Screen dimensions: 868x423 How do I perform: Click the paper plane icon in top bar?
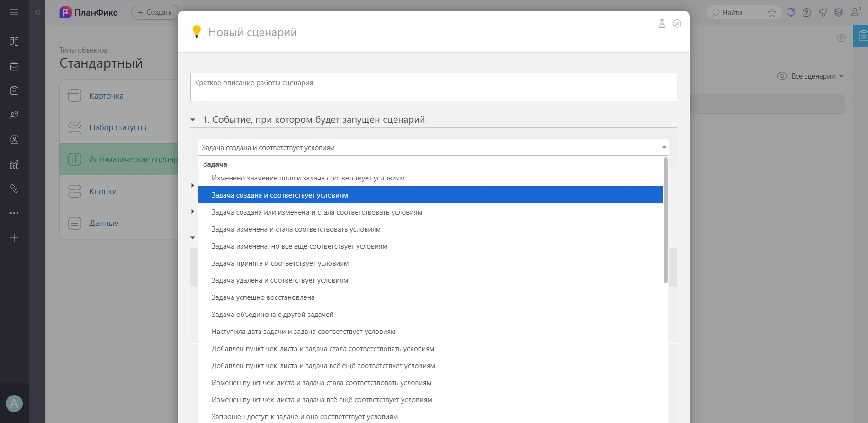[x=823, y=13]
